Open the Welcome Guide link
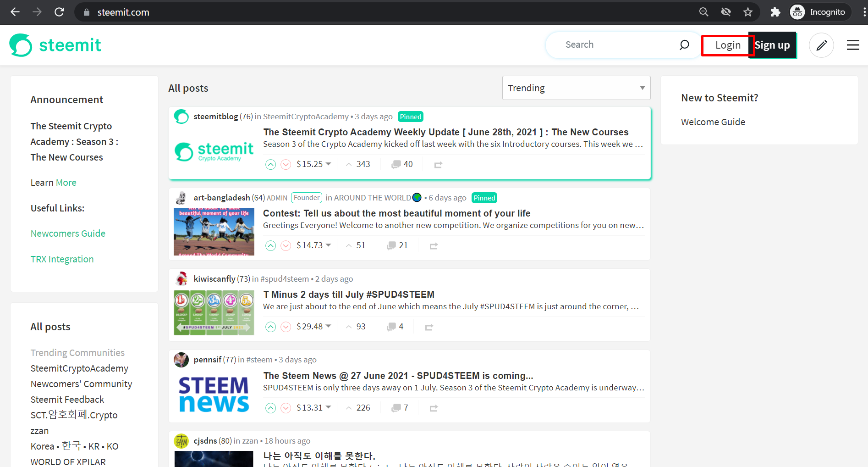 tap(713, 122)
